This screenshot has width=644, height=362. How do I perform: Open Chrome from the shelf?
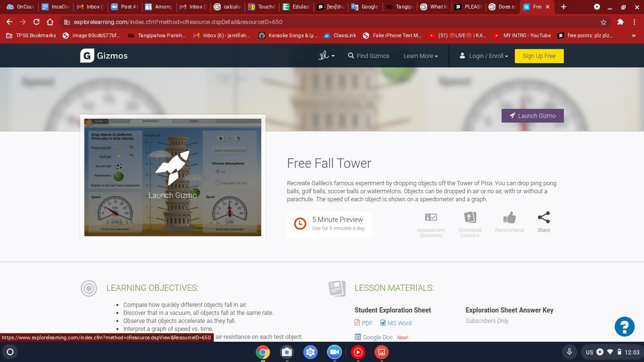pos(263,352)
